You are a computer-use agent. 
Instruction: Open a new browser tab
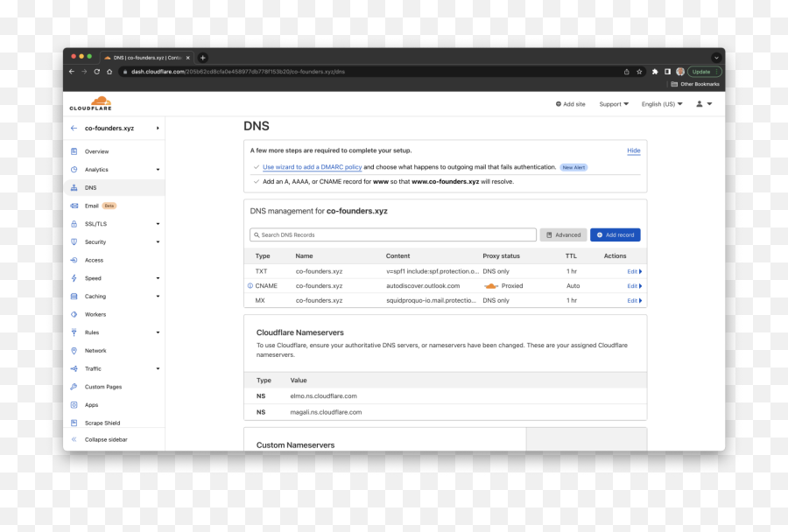coord(202,57)
